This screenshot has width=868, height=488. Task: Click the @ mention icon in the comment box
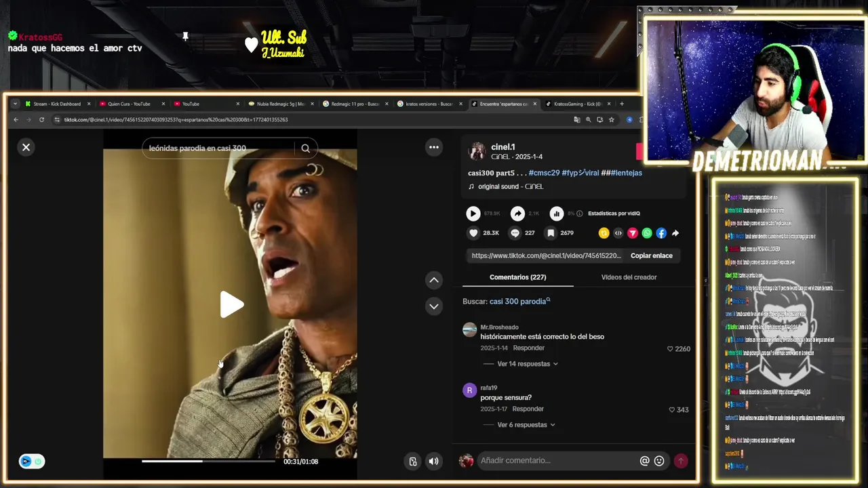[644, 461]
